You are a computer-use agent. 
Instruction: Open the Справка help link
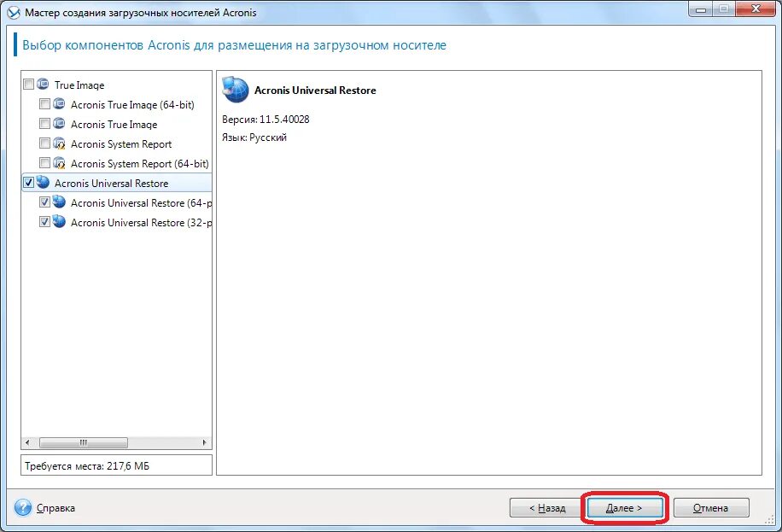point(55,508)
